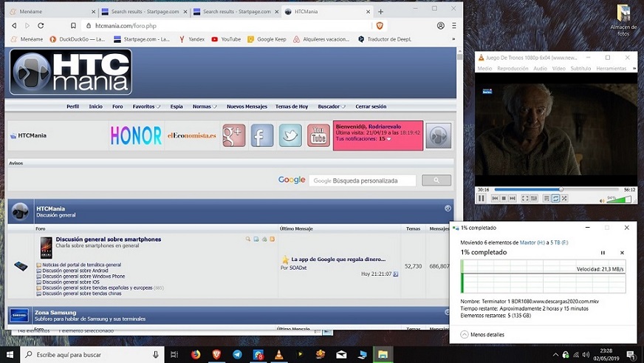The width and height of the screenshot is (644, 363).
Task: Open Discusión general sobre smartphones forum
Action: point(109,240)
